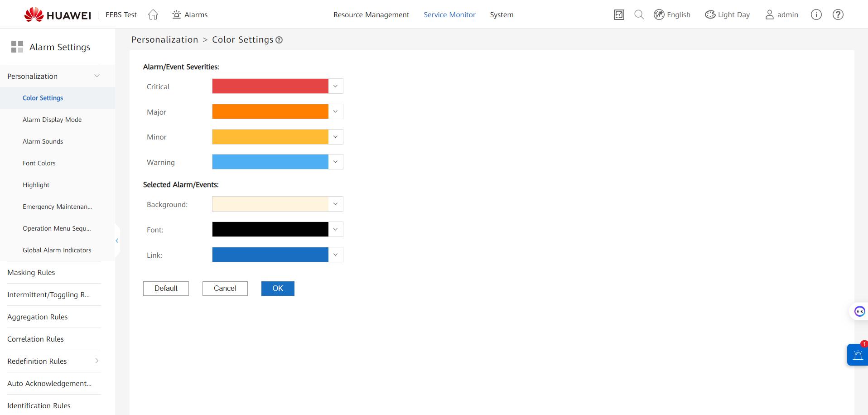Image resolution: width=868 pixels, height=415 pixels.
Task: Open the task panel icon beside search
Action: 619,15
